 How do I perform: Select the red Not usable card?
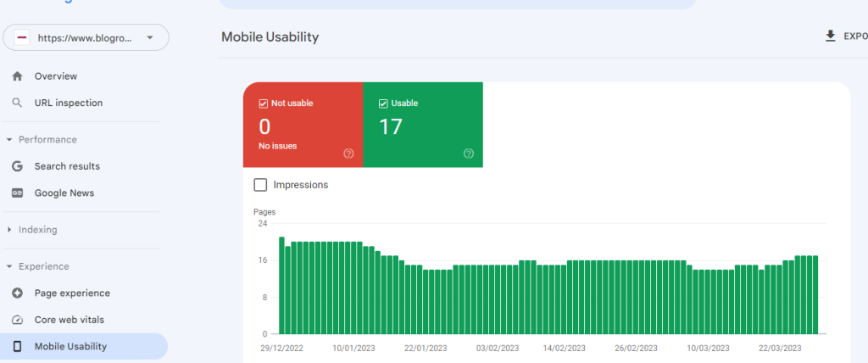point(303,125)
